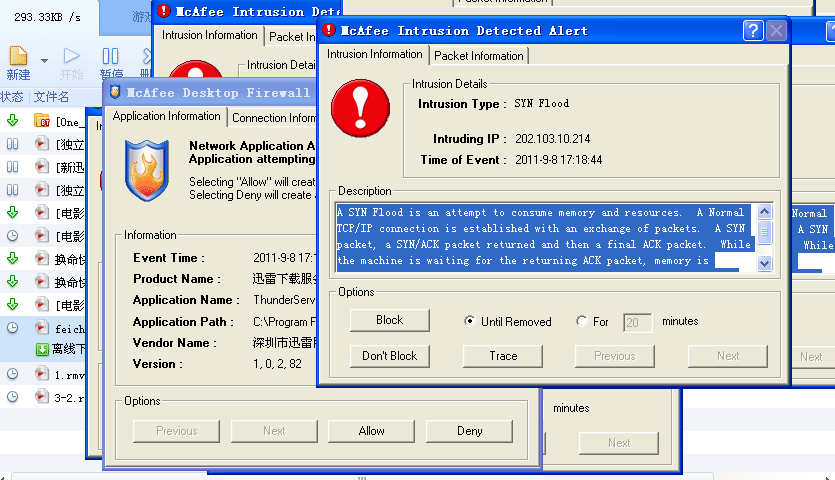
Task: Select Packet Information tab in background alert window
Action: (292, 37)
